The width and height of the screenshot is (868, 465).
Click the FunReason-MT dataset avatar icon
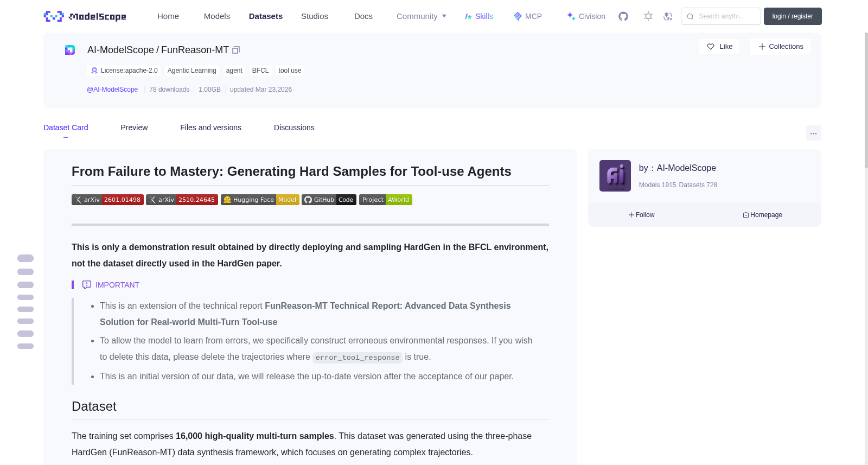pyautogui.click(x=70, y=50)
